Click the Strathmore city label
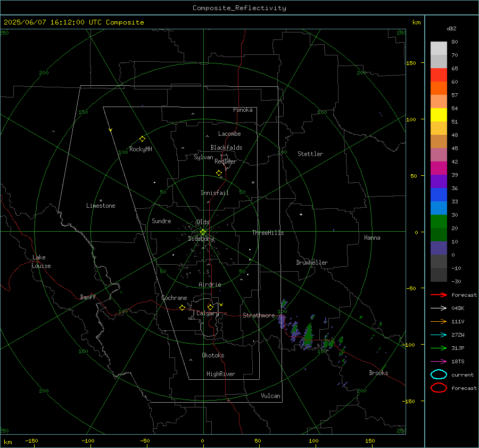This screenshot has width=479, height=448. tap(259, 315)
